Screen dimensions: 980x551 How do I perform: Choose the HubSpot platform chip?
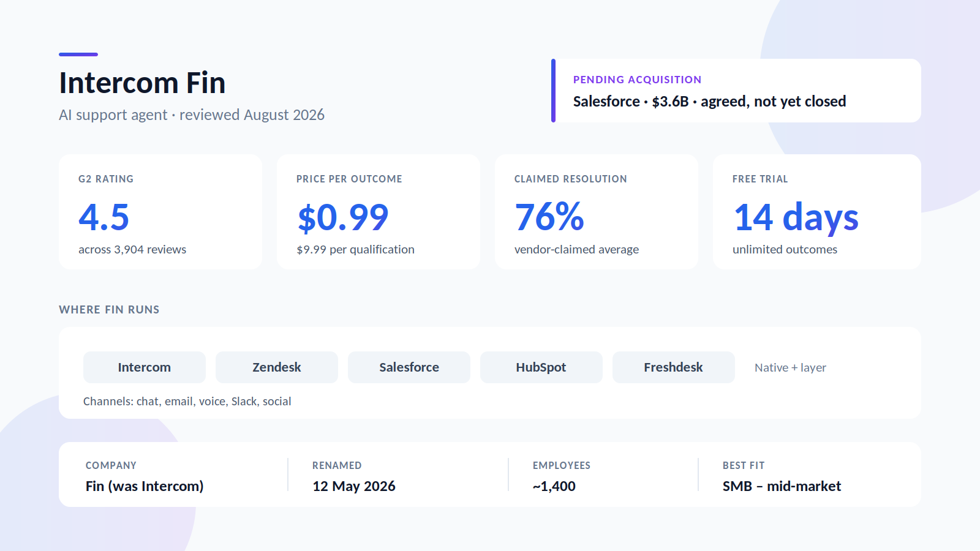541,367
